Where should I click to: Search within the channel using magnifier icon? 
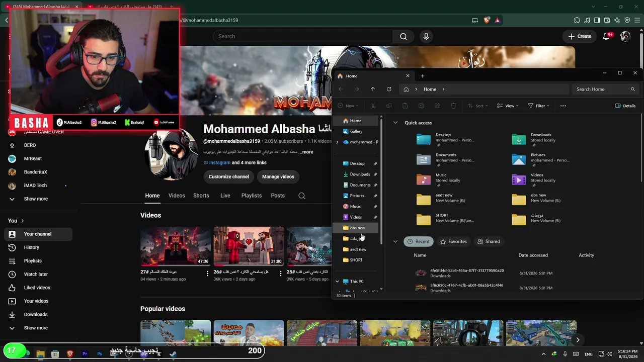coord(302,196)
